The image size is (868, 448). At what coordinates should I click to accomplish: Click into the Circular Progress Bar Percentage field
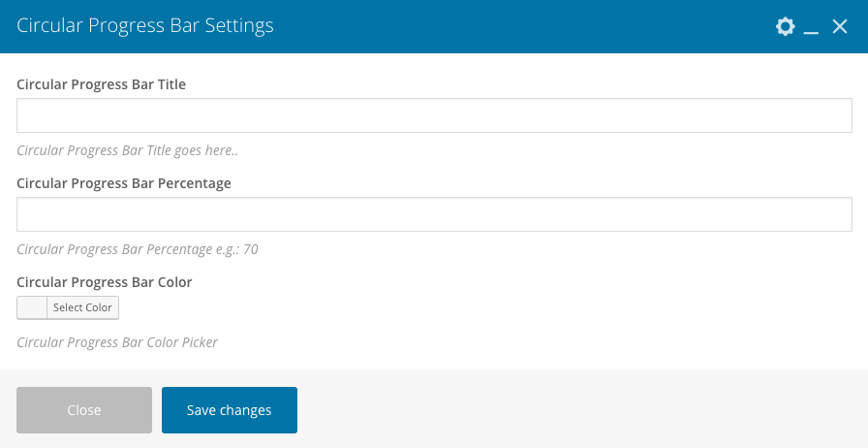pos(434,214)
